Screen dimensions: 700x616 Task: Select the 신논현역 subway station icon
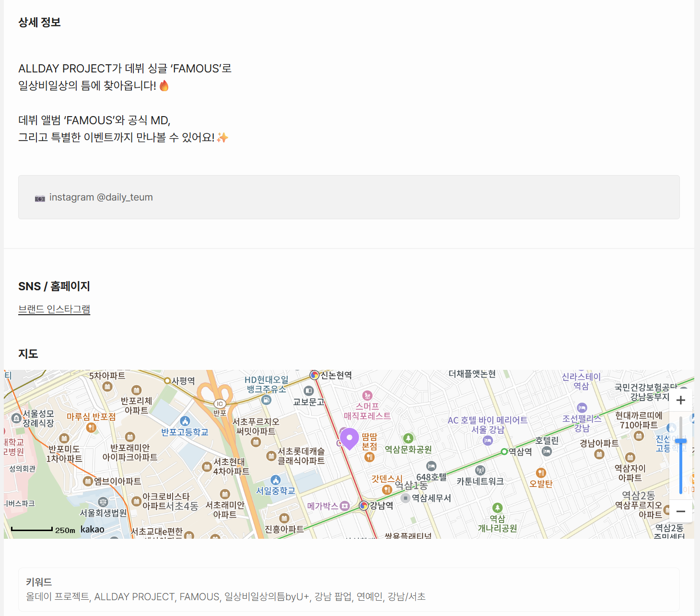315,375
